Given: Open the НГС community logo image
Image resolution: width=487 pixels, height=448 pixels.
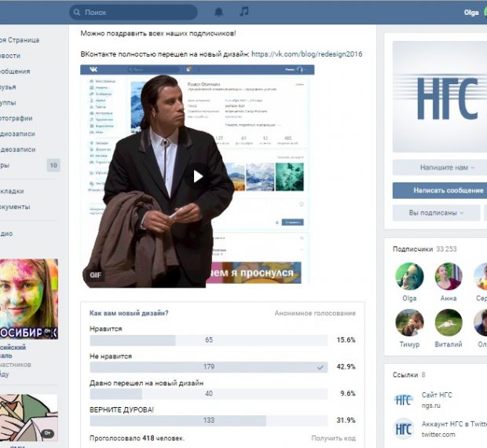Looking at the screenshot, I should pyautogui.click(x=440, y=97).
